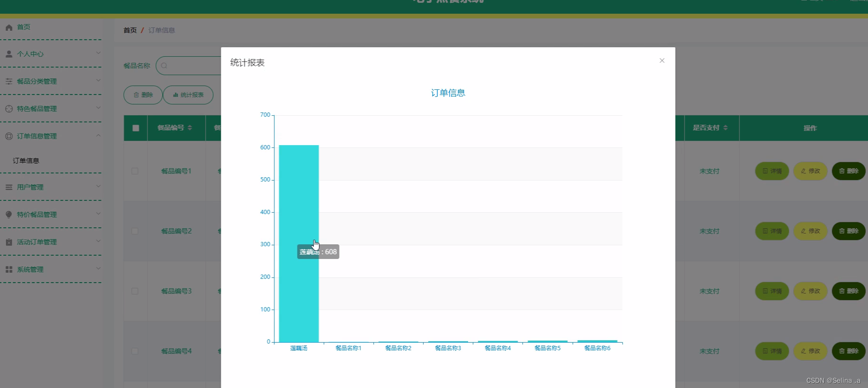Click the 餐品编号2 table cell

[x=176, y=231]
